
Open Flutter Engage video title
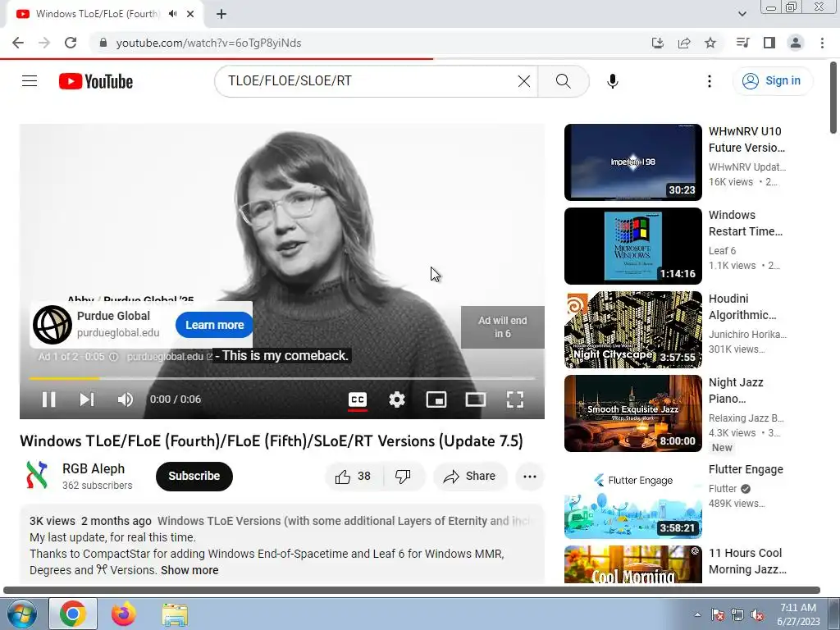pyautogui.click(x=746, y=469)
